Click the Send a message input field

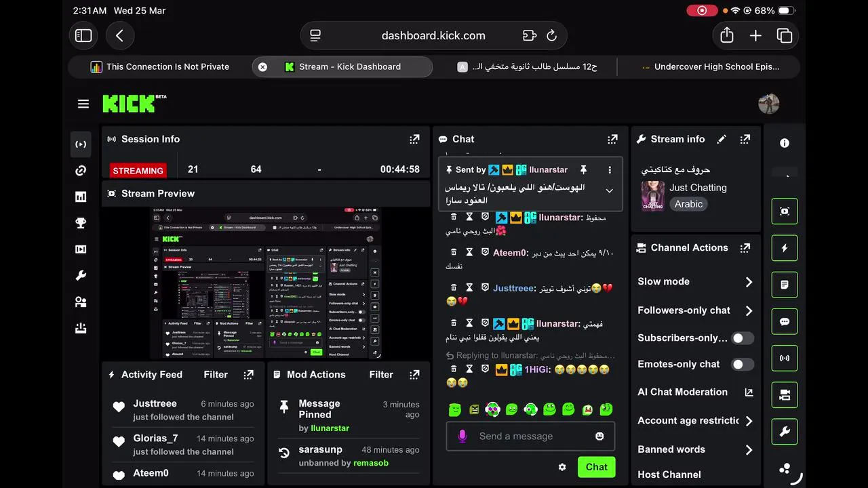pos(530,436)
